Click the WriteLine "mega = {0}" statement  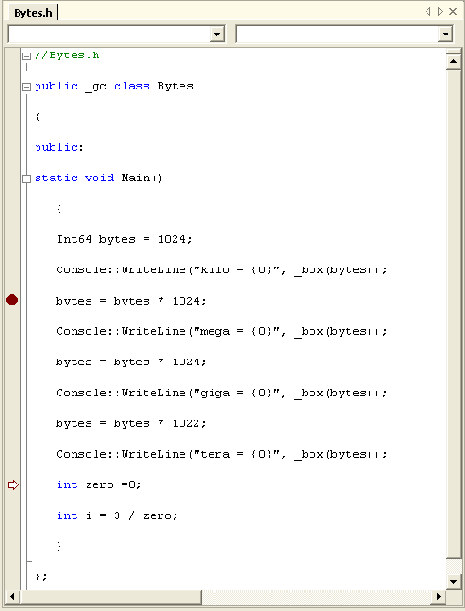222,332
